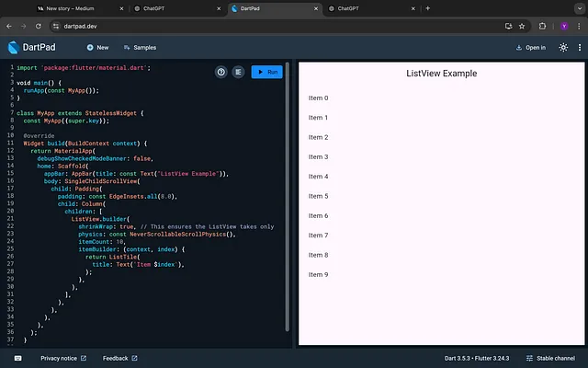Close the New story – Medium tab

(x=121, y=8)
